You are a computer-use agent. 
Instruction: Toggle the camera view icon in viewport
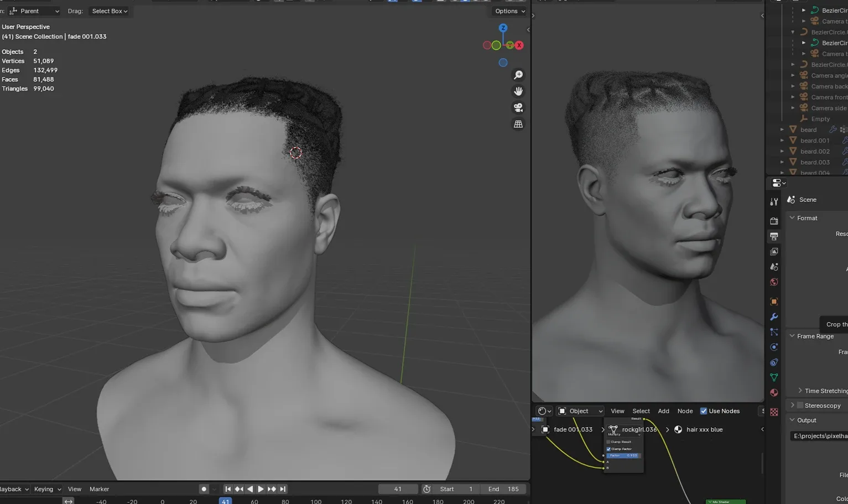pyautogui.click(x=518, y=108)
